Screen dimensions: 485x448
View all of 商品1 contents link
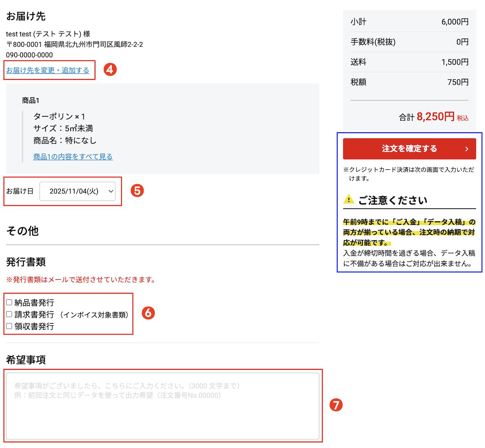(x=73, y=157)
